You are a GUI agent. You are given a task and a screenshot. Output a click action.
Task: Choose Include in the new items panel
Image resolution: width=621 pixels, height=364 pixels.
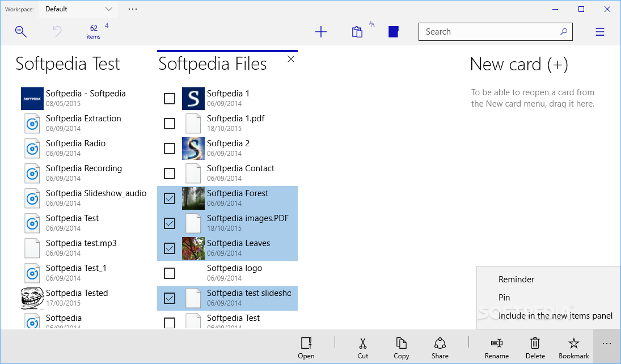tap(555, 316)
